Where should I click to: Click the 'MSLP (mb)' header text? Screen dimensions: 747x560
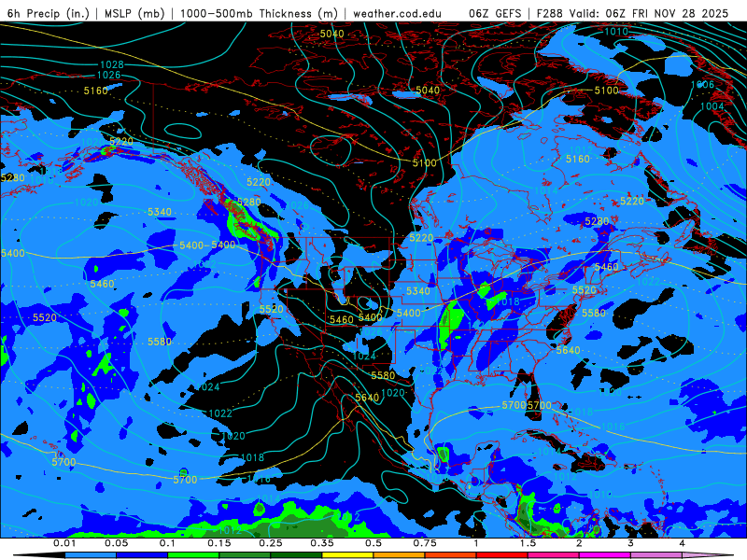pos(134,13)
